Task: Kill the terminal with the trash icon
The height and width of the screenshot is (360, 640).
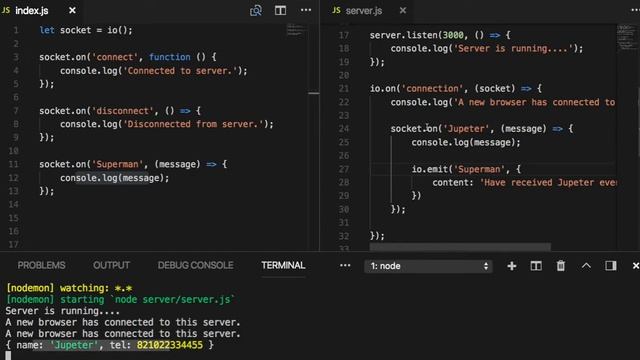Action: (x=561, y=266)
